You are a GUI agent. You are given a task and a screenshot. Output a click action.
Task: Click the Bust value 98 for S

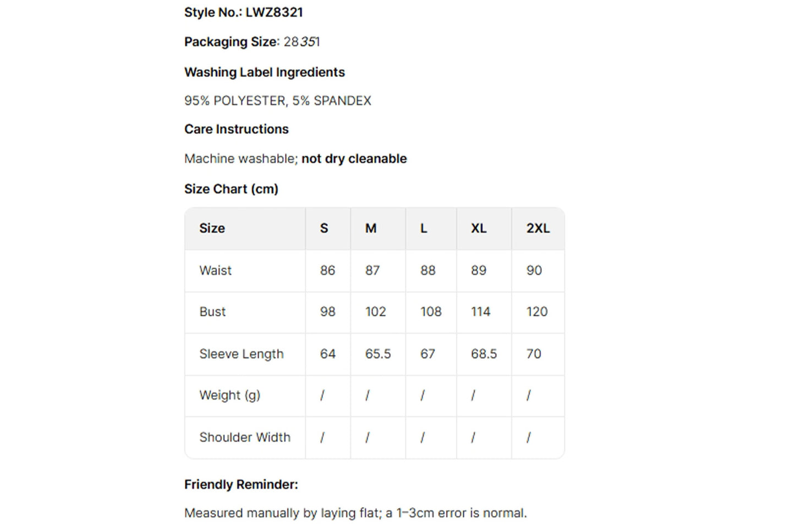[328, 311]
